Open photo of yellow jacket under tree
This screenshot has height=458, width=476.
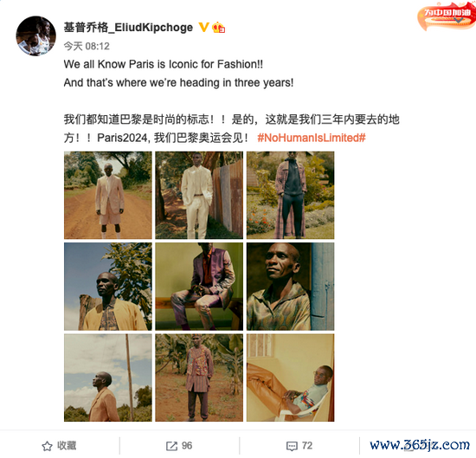[108, 287]
